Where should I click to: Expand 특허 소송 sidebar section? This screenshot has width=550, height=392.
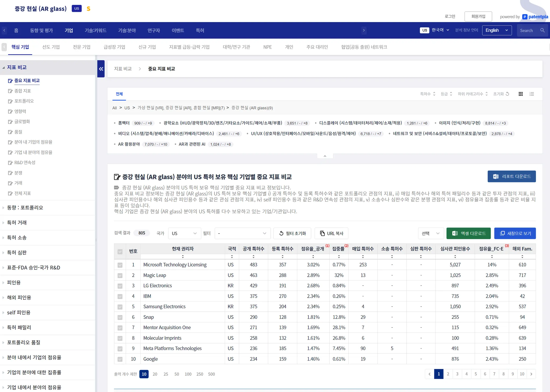tap(17, 238)
